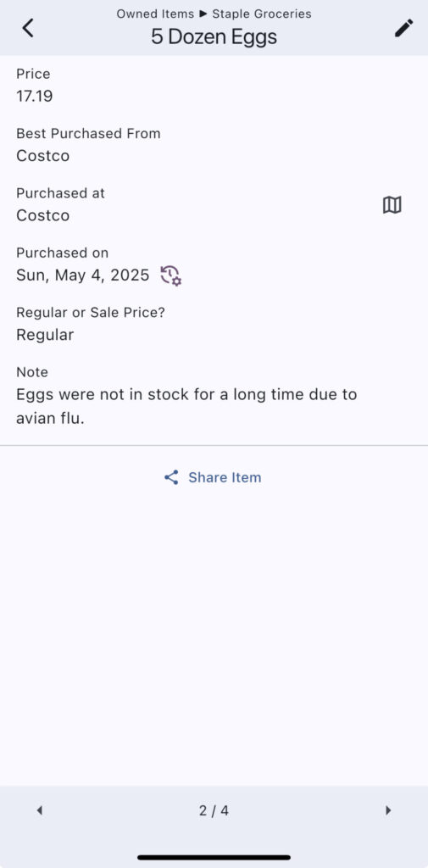Tap Purchased at Costco value

click(x=42, y=215)
